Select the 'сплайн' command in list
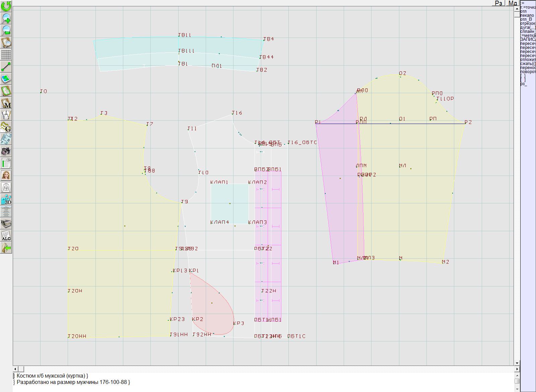The image size is (536, 392). (x=528, y=31)
